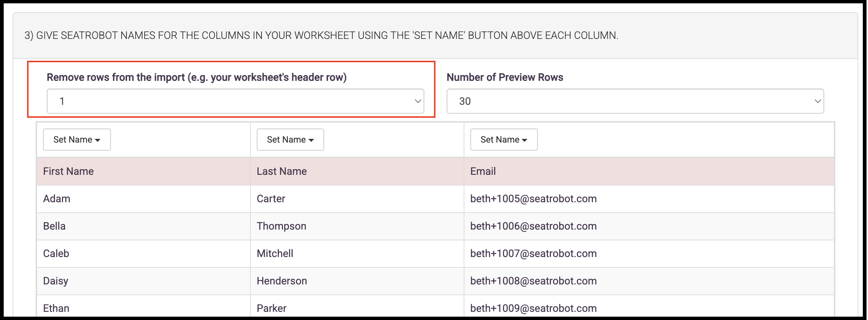Select the Bella cell
This screenshot has width=868, height=320.
(x=144, y=226)
